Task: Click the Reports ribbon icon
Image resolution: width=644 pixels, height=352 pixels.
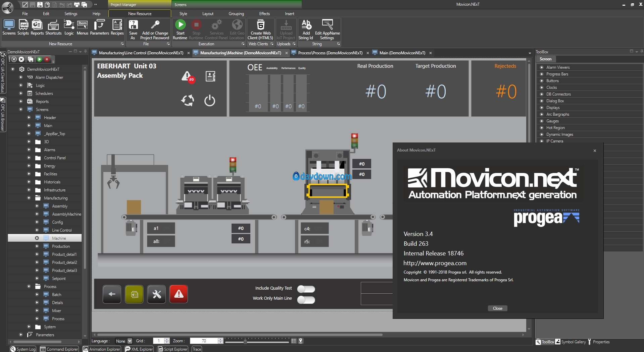Action: click(37, 27)
